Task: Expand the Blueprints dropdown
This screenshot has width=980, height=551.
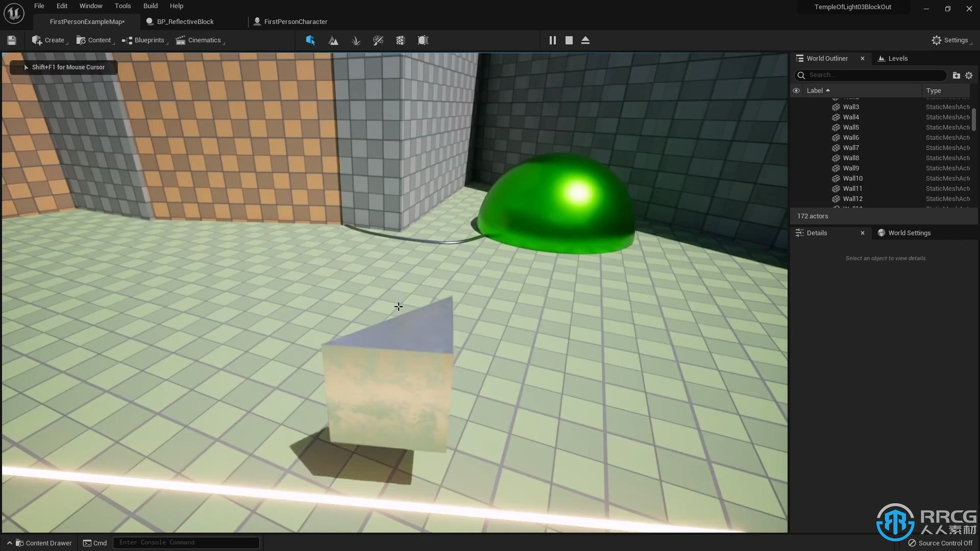Action: [x=145, y=40]
